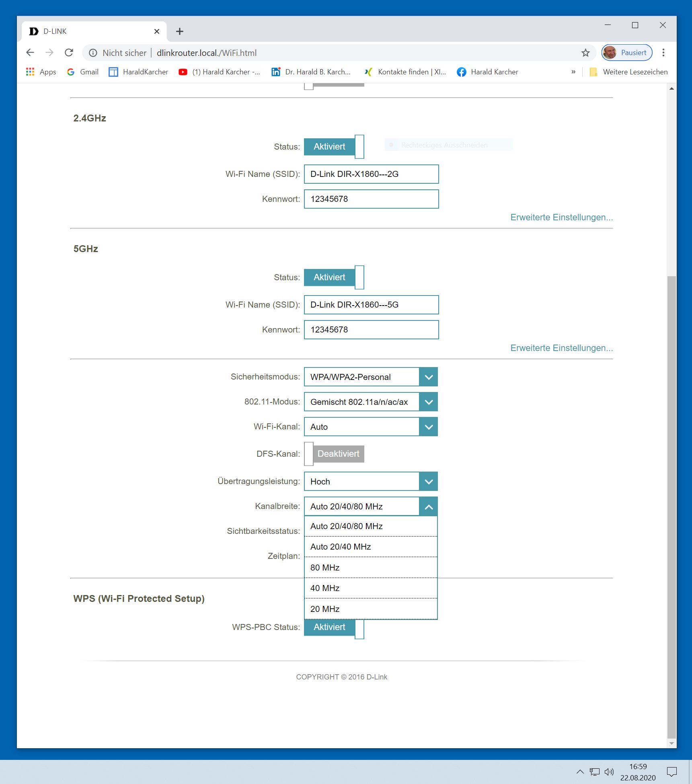This screenshot has height=784, width=692.
Task: Open the LinkedIn Dr. Harald B. Karcher bookmark
Action: coord(311,72)
